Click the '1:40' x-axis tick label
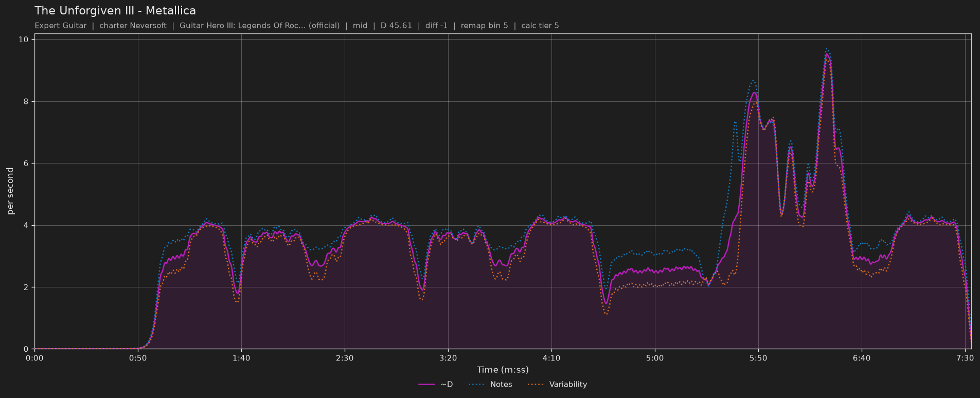This screenshot has width=980, height=398. pyautogui.click(x=241, y=358)
